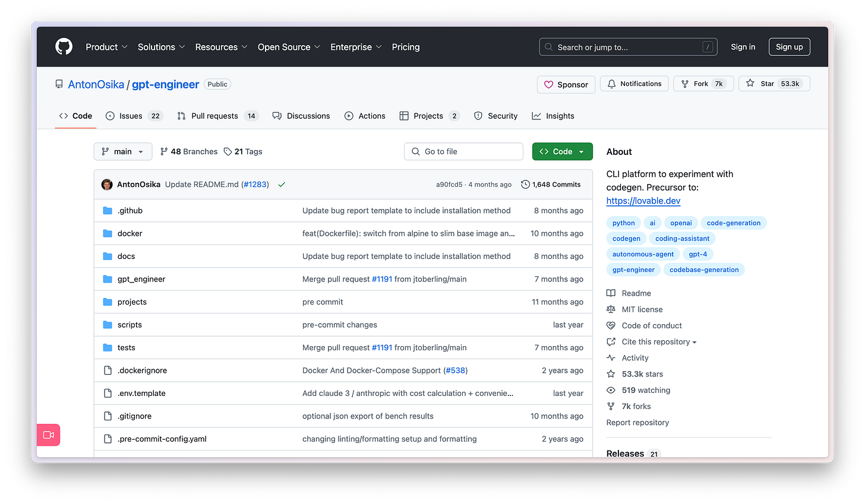
Task: Click the tags icon next to 21 Tags
Action: tap(228, 152)
